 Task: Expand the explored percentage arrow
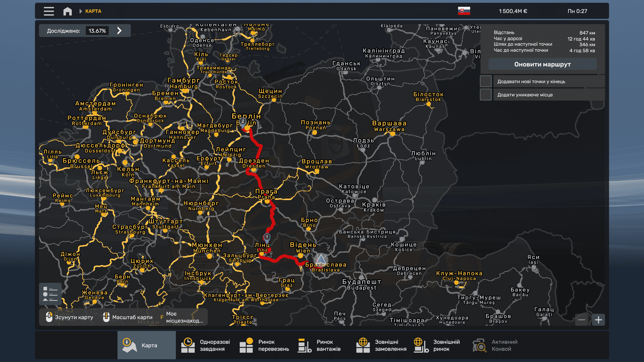pyautogui.click(x=119, y=31)
